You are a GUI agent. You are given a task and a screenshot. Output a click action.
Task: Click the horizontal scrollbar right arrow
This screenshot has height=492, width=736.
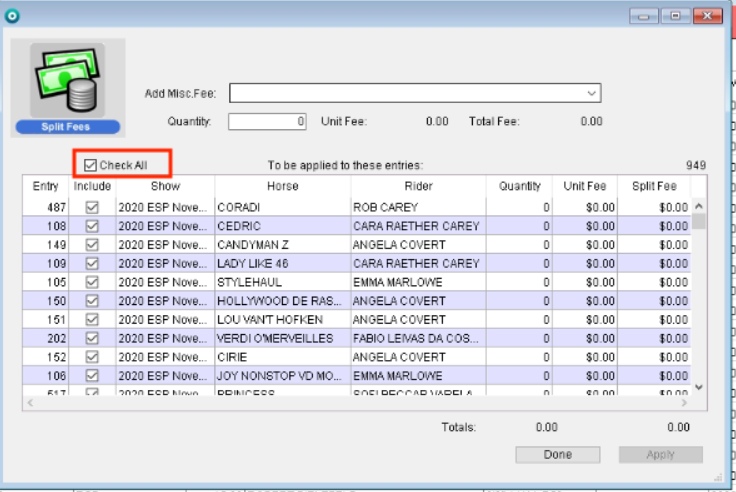684,403
